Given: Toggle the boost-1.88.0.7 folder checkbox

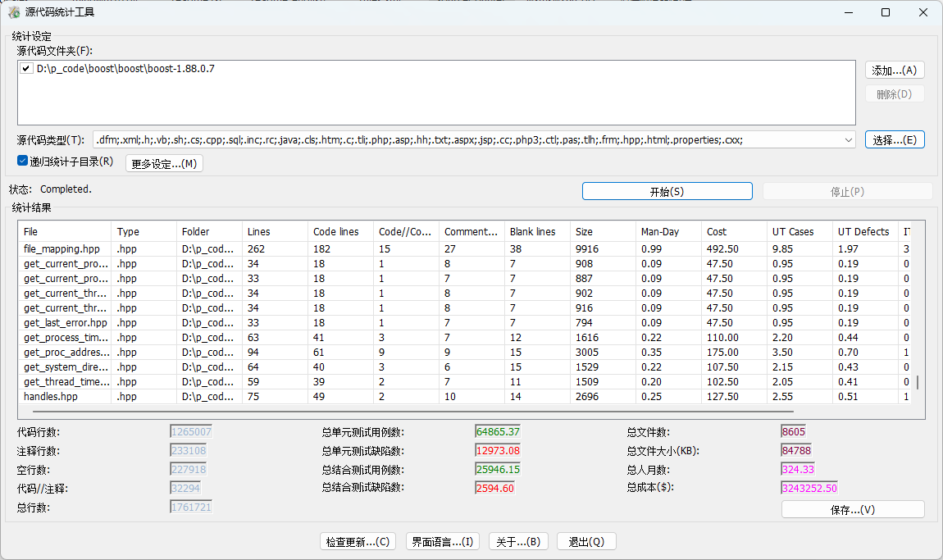Looking at the screenshot, I should (x=27, y=69).
